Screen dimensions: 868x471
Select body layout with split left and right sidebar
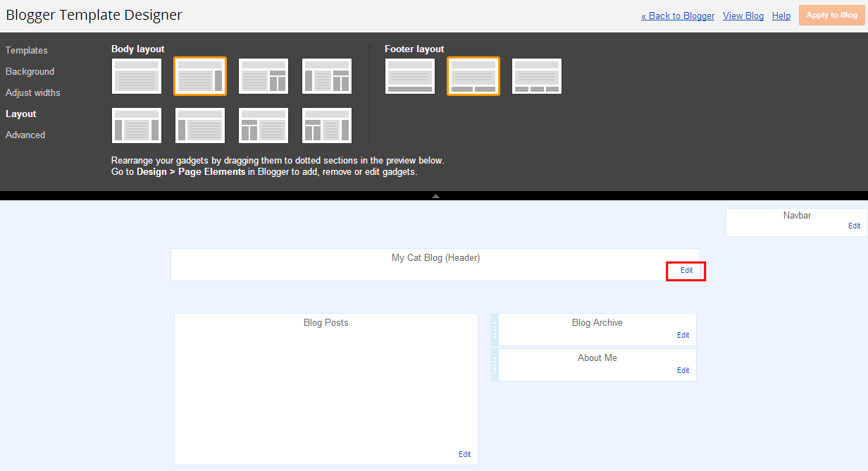pos(327,126)
